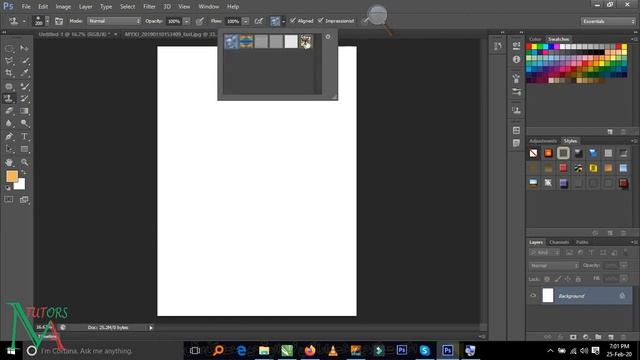Toggle lock transparent pixels
The image size is (640, 360).
pyautogui.click(x=547, y=279)
